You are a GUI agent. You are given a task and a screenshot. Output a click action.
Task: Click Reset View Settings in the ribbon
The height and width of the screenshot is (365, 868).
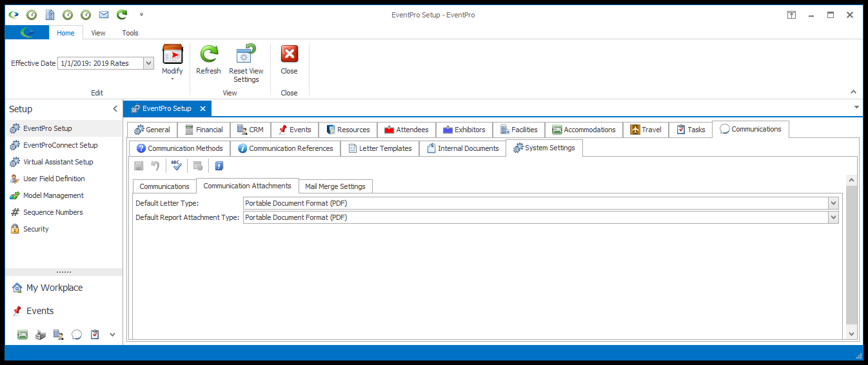pos(246,64)
